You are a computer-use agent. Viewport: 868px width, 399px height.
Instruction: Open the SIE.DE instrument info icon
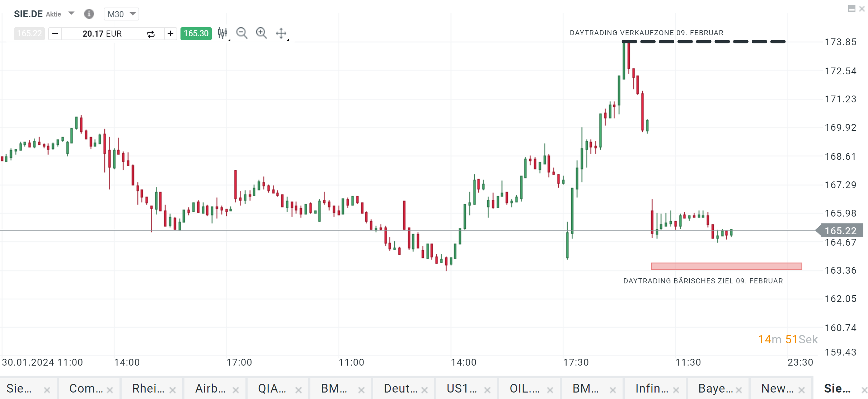pos(89,14)
